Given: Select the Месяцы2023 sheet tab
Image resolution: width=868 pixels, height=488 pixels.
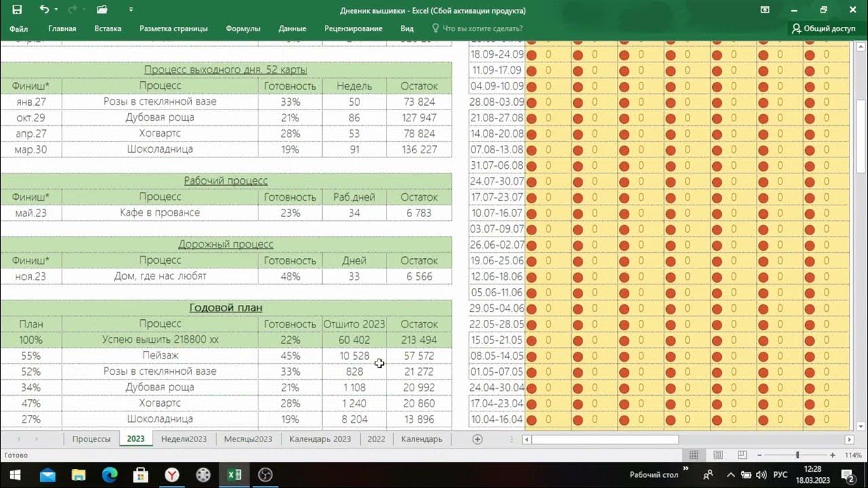Looking at the screenshot, I should click(x=248, y=439).
